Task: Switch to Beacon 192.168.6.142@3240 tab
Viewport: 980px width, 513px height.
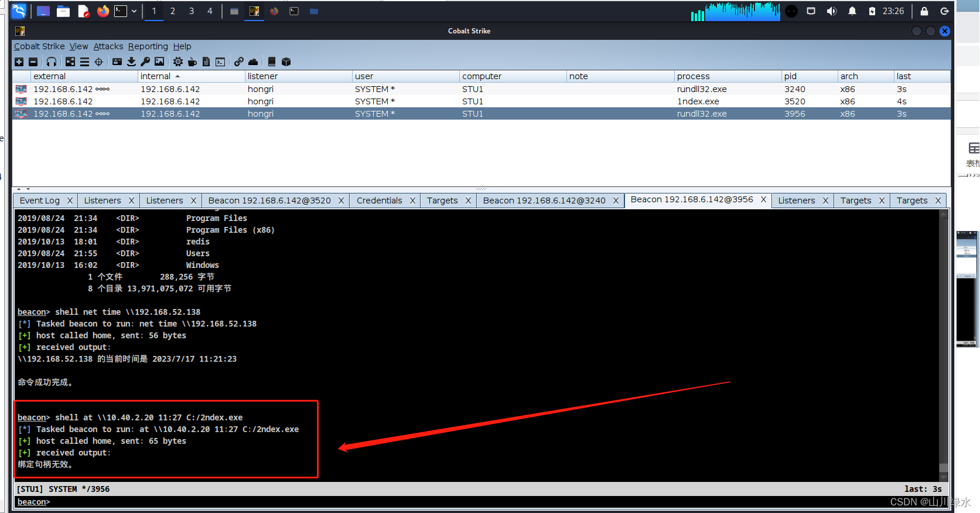Action: (x=544, y=201)
